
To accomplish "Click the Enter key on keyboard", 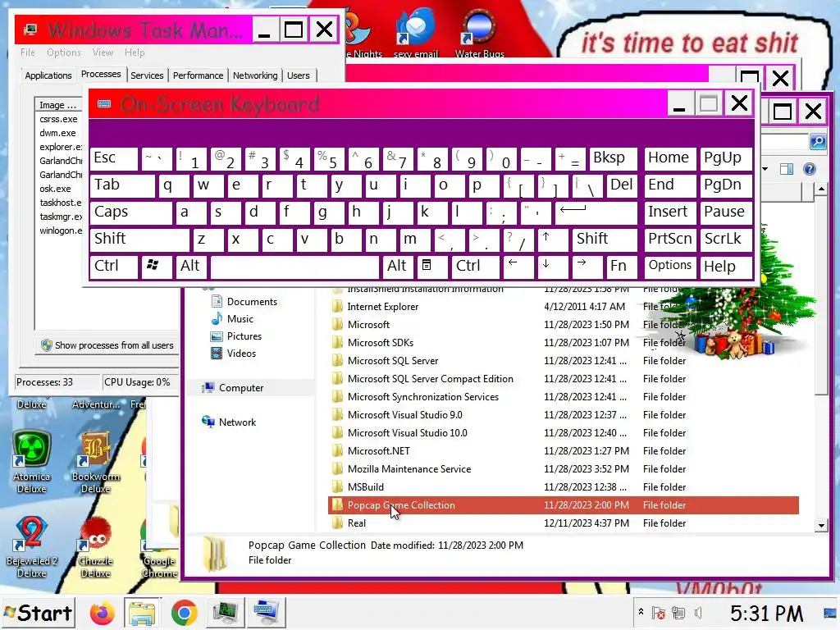I will point(596,212).
